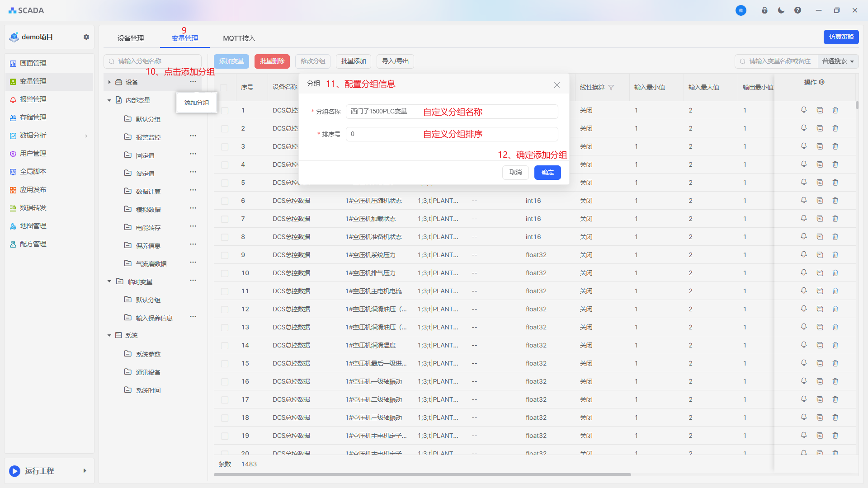The image size is (868, 488).
Task: Switch to the MQTT接入 tab
Action: (239, 38)
